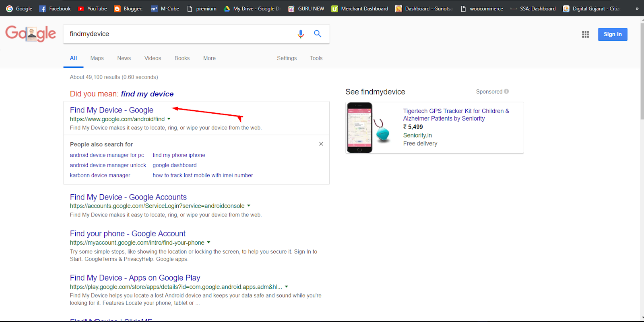
Task: Open the premium bookmark
Action: pos(202,8)
